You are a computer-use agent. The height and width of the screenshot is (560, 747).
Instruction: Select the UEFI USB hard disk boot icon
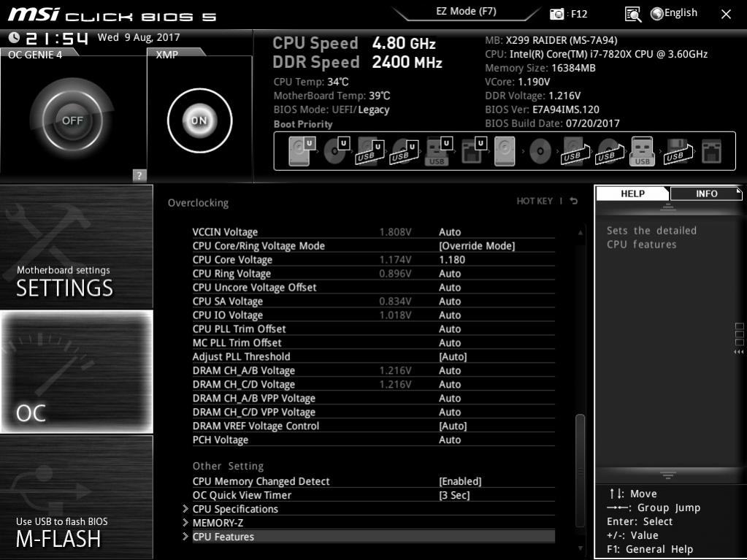(370, 151)
